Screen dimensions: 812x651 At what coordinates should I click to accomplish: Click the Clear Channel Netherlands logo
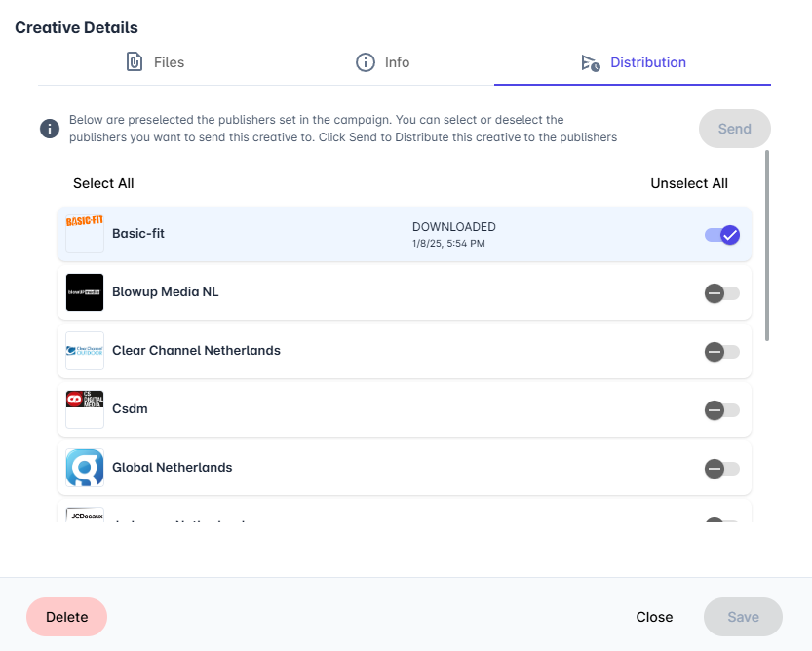[85, 351]
